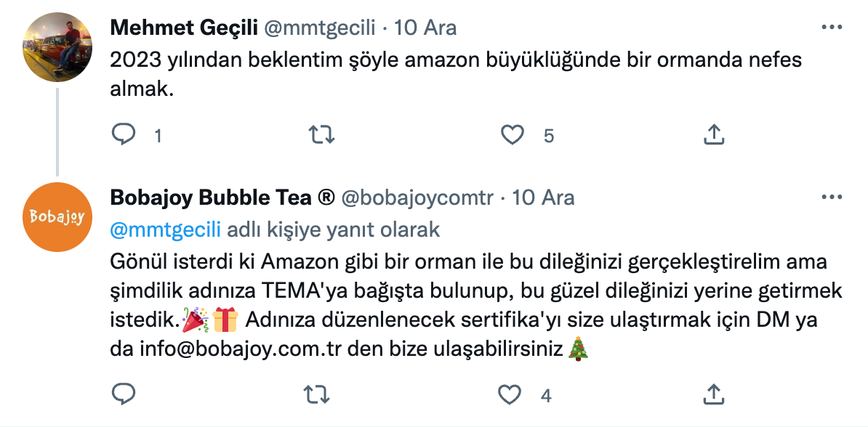Open more options for Mehmet's tweet
Viewport: 868px width, 427px height.
pos(831,28)
